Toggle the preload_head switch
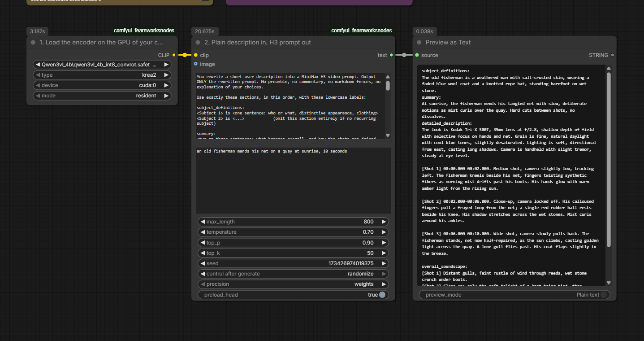This screenshot has width=644, height=341. [382, 295]
